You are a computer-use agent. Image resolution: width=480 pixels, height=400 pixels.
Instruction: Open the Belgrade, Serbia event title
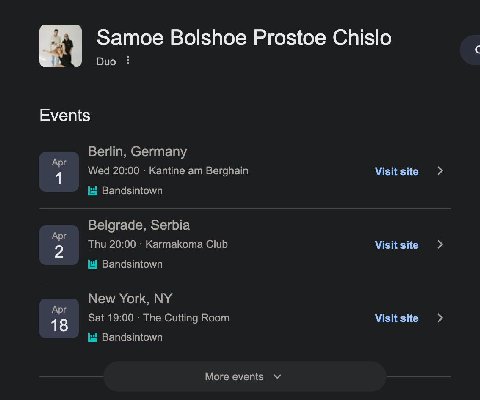[x=139, y=225]
